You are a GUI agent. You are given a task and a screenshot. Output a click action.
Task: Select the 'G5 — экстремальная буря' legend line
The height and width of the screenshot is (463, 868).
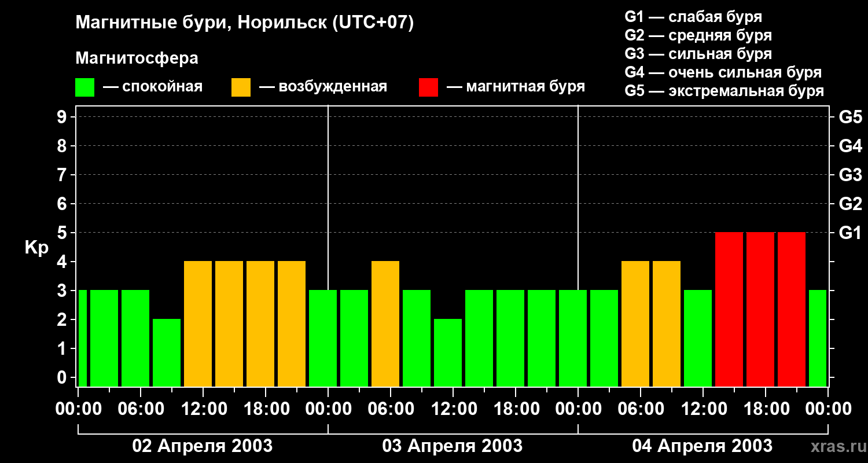724,91
